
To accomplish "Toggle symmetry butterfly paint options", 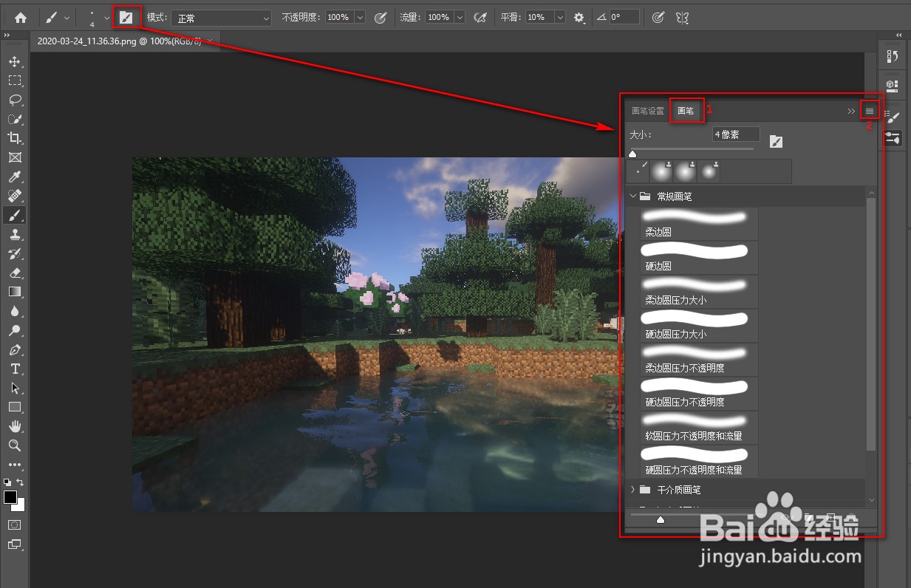I will 683,17.
